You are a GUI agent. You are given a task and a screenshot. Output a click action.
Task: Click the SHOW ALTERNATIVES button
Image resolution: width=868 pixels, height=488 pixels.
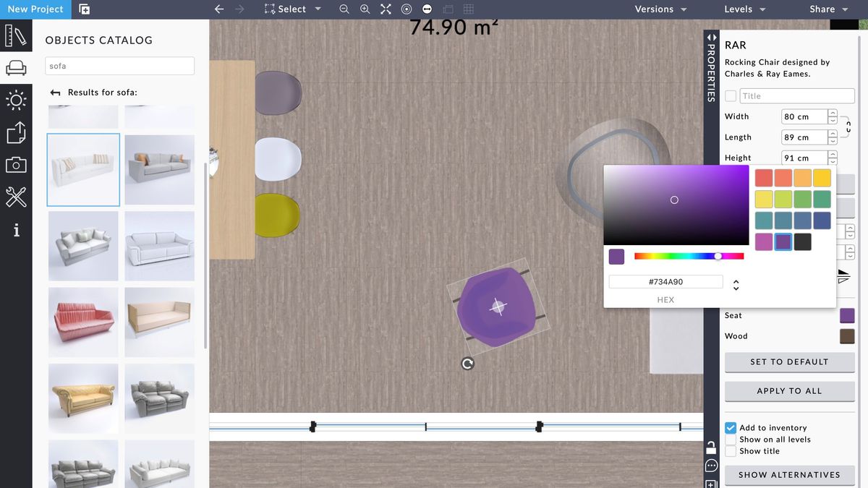[x=789, y=475]
